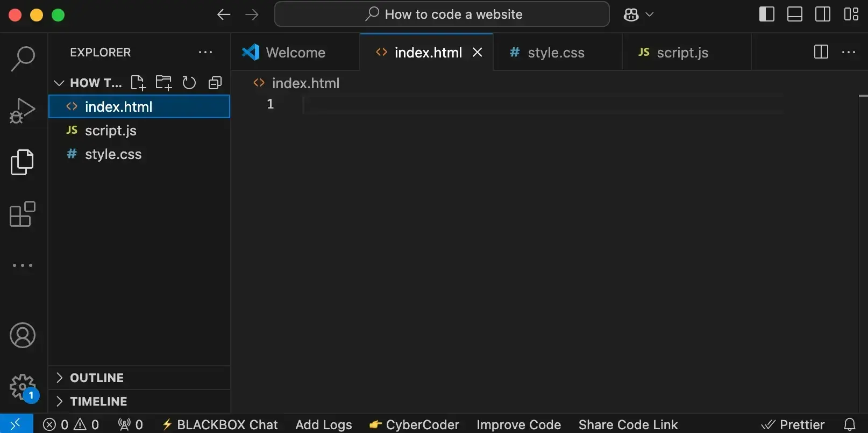Viewport: 868px width, 433px height.
Task: Open the Copilot dropdown arrow in title bar
Action: tap(650, 15)
